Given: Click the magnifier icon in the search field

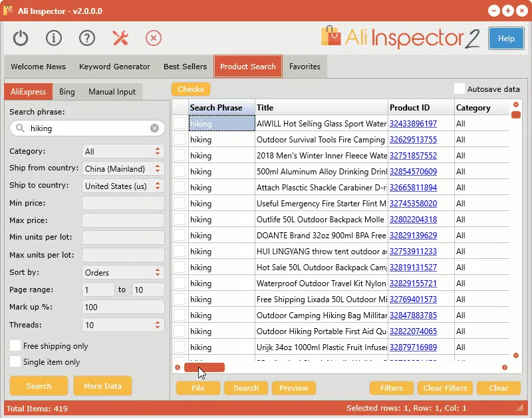Looking at the screenshot, I should click(21, 128).
